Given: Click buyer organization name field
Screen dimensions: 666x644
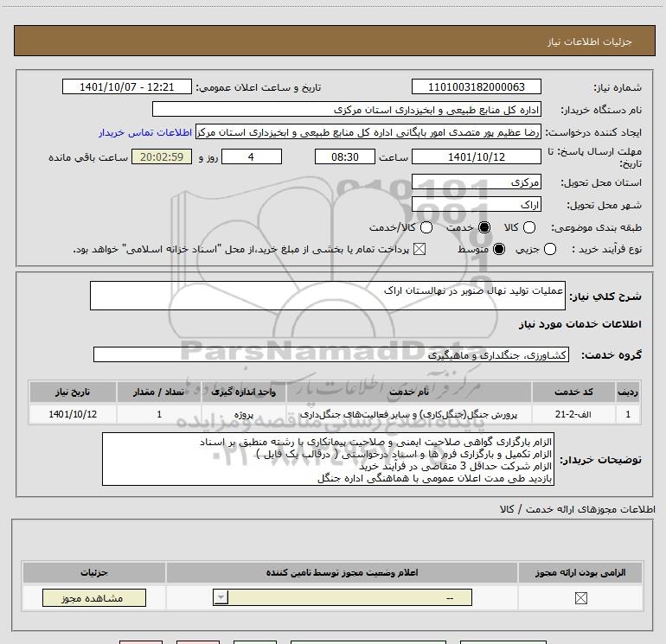Looking at the screenshot, I should 347,110.
